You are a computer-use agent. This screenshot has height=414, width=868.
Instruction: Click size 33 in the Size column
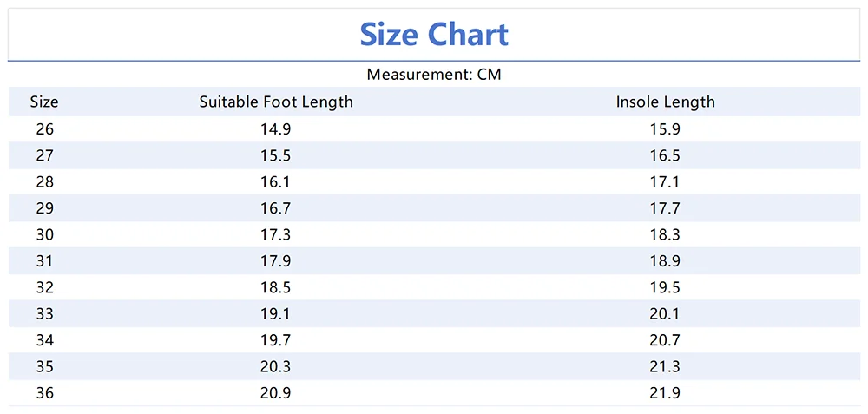pyautogui.click(x=44, y=314)
